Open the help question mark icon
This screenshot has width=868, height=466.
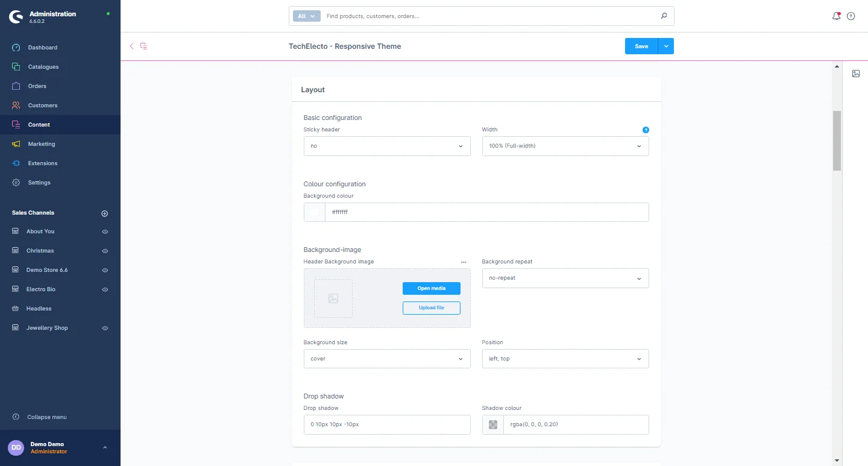pyautogui.click(x=851, y=16)
